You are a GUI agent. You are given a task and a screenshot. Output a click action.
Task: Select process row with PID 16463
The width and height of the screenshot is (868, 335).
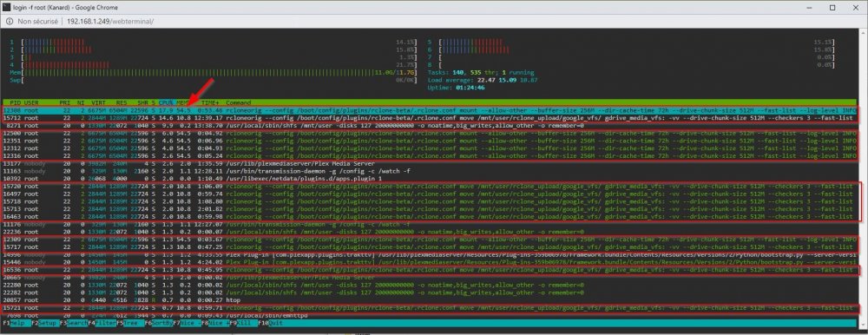point(430,218)
